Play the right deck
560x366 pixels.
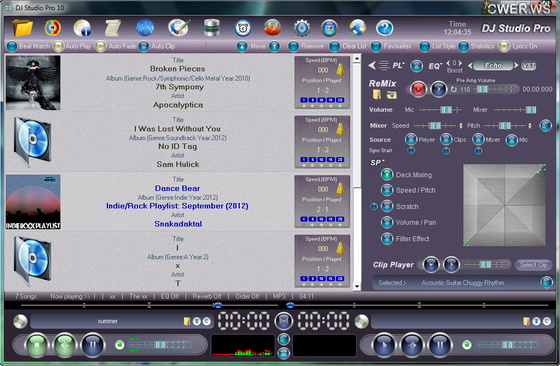coord(384,345)
